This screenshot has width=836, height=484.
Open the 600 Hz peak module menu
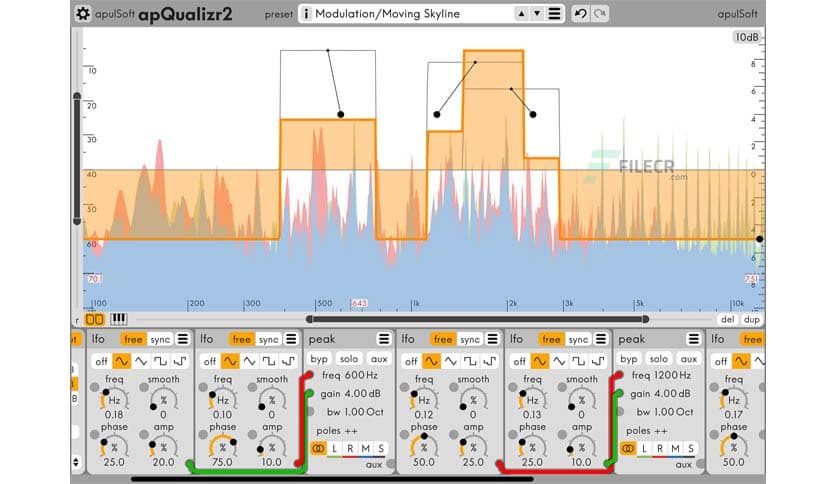pos(383,339)
